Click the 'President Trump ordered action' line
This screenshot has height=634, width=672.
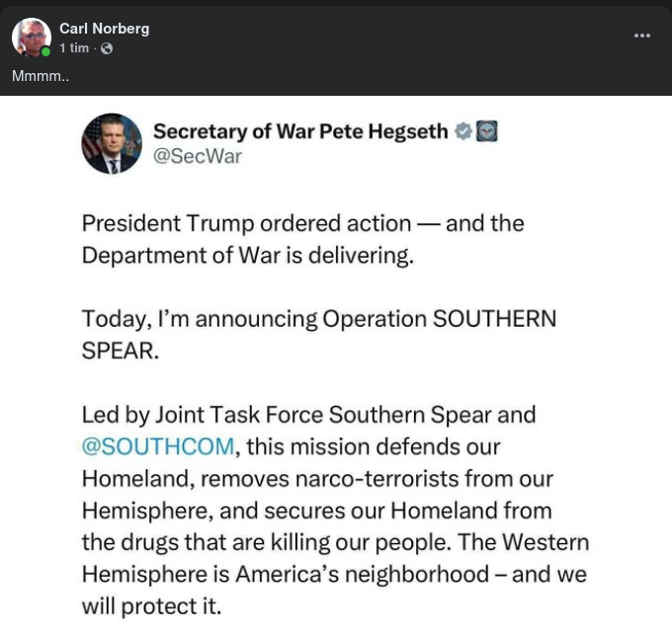pos(302,223)
